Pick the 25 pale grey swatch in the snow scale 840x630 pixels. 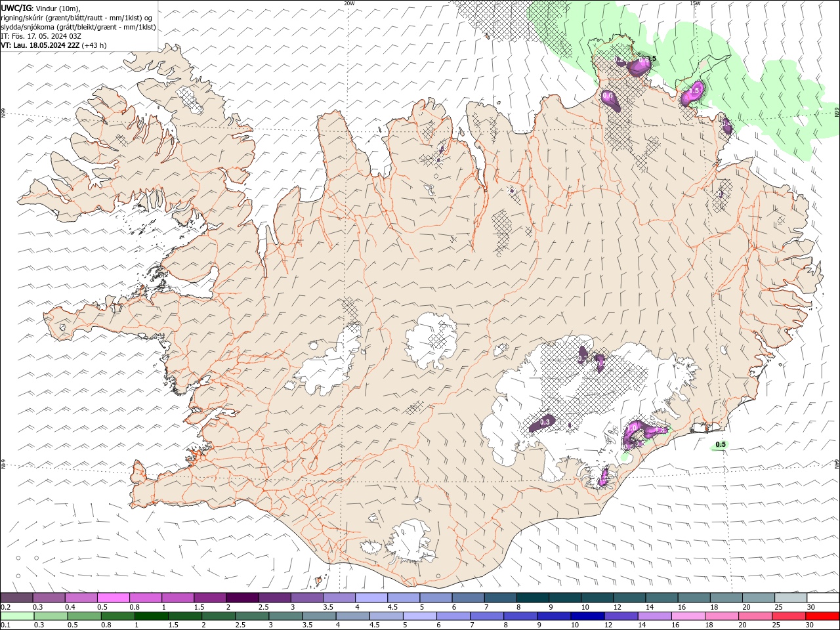tap(791, 598)
